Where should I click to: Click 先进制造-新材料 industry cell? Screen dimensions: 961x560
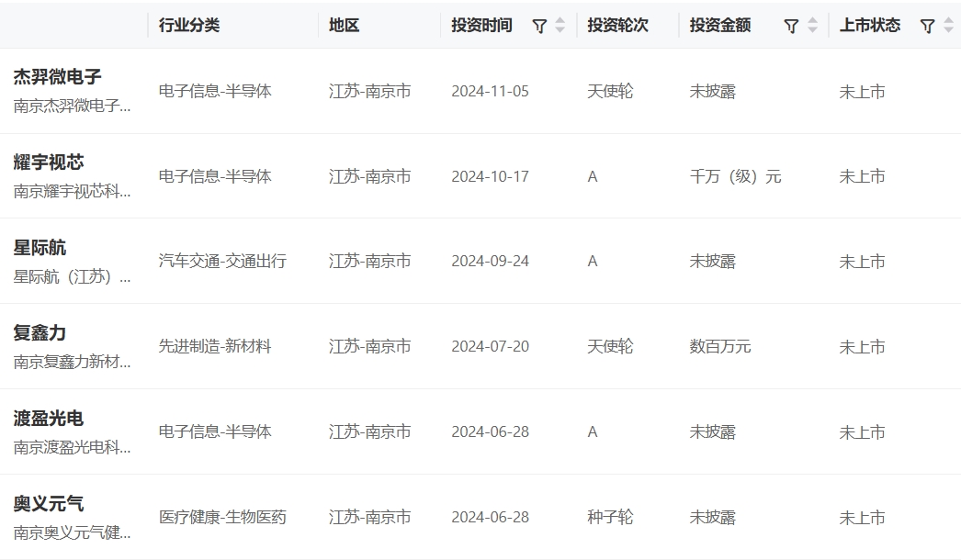tap(214, 347)
